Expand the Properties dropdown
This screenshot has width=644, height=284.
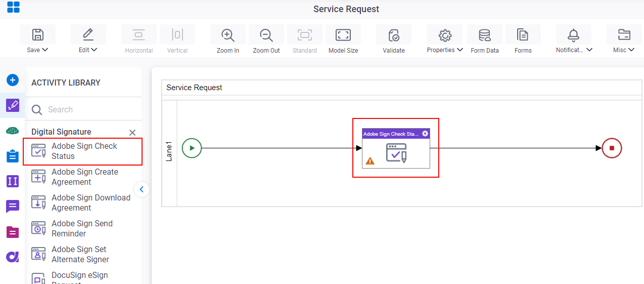pos(460,50)
